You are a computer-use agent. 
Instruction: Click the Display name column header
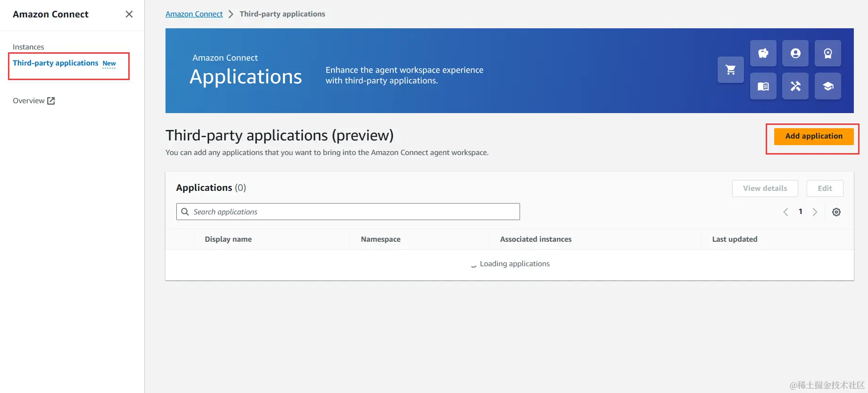[228, 239]
